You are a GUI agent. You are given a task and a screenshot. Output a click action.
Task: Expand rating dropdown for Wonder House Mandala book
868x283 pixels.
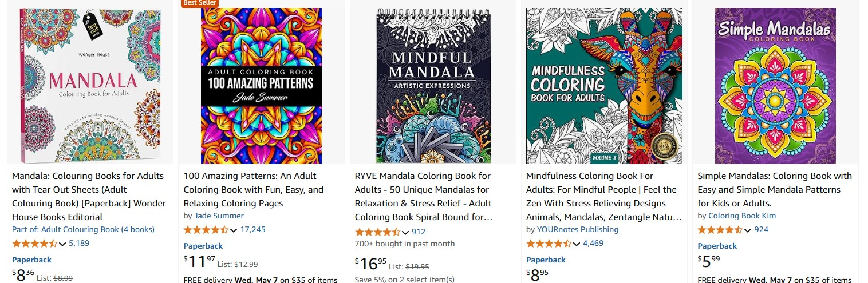click(x=62, y=244)
